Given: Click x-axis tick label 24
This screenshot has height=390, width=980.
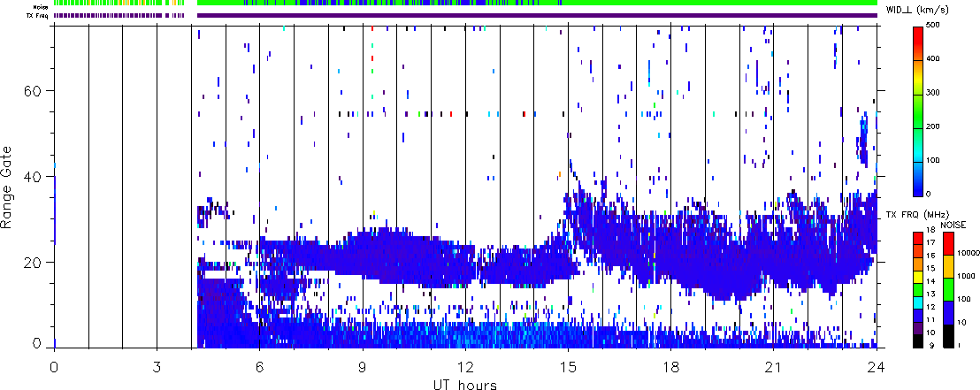Looking at the screenshot, I should point(877,368).
